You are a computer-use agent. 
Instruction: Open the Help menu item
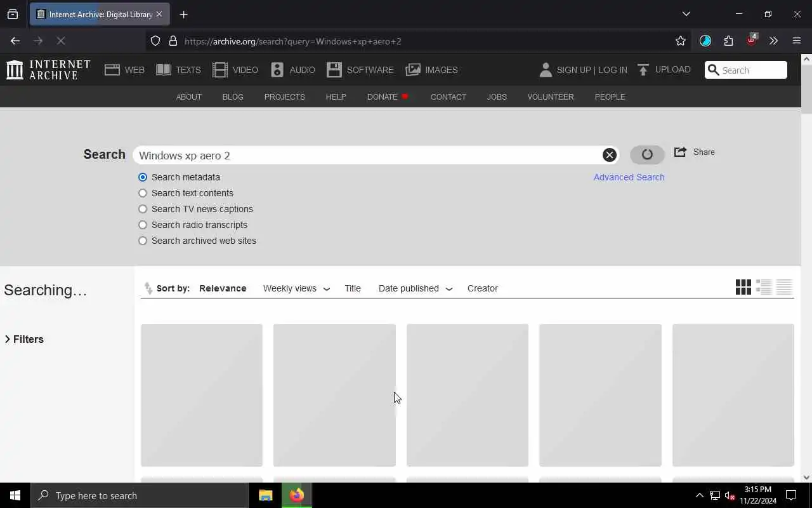336,97
